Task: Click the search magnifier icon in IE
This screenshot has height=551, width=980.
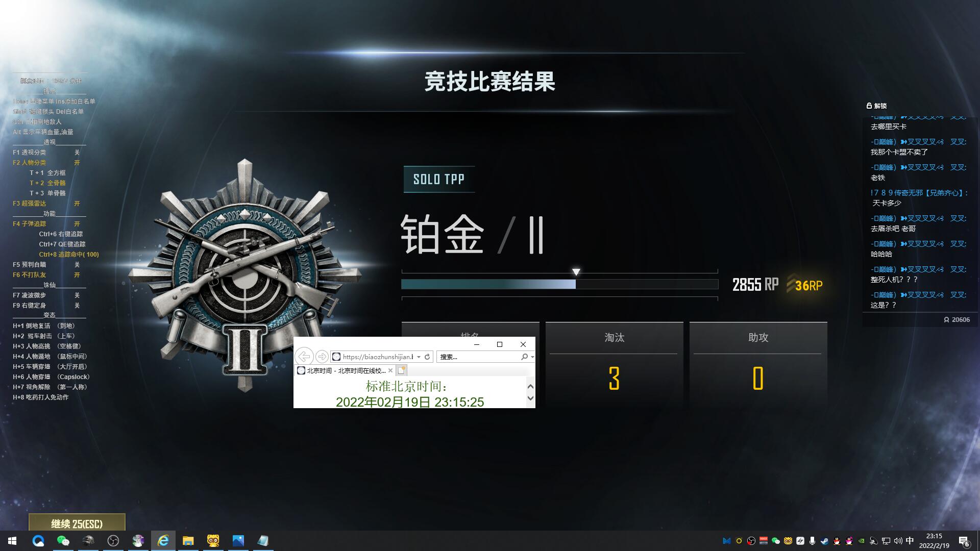Action: [x=524, y=357]
